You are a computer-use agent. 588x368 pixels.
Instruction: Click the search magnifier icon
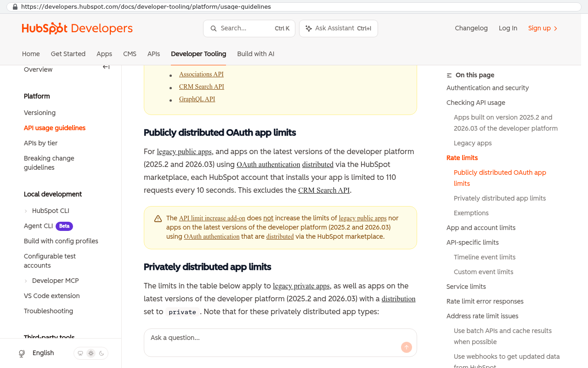(x=214, y=29)
